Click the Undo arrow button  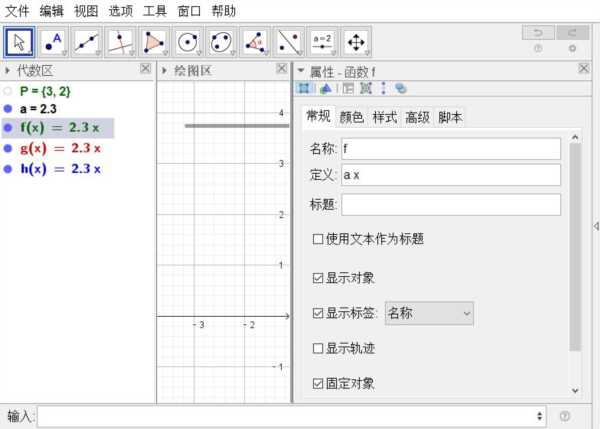point(538,33)
